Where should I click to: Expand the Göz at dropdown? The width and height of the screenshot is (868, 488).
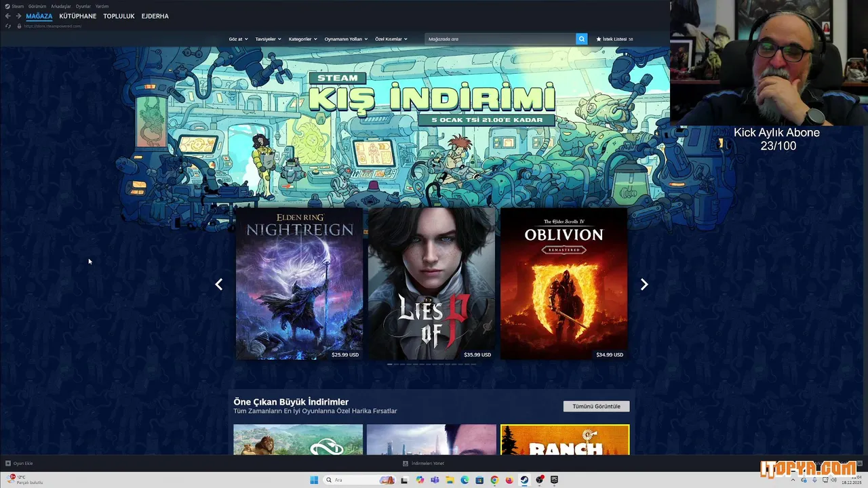tap(238, 39)
